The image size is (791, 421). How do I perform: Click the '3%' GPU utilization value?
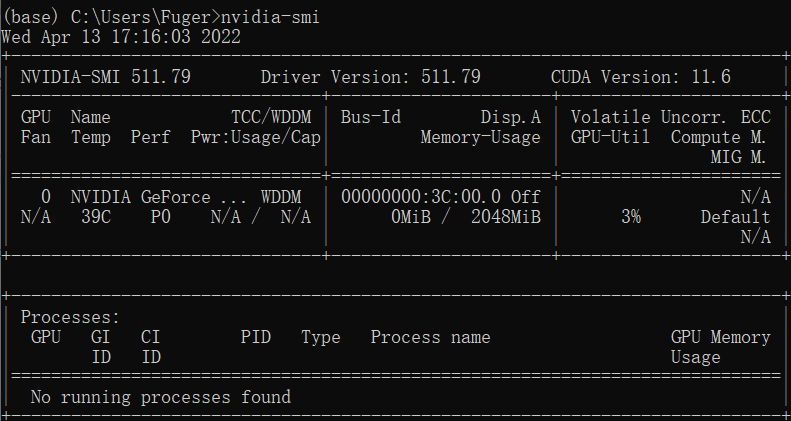pyautogui.click(x=631, y=217)
